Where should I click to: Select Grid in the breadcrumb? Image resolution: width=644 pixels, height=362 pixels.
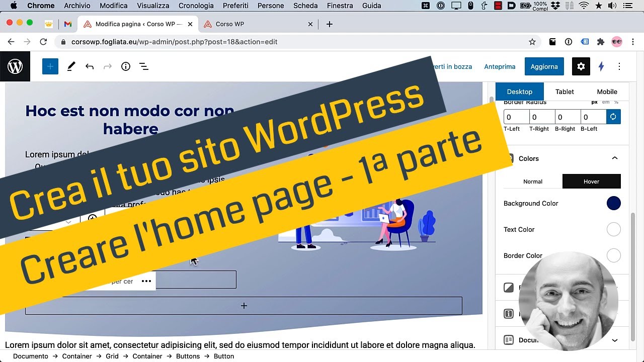point(112,356)
